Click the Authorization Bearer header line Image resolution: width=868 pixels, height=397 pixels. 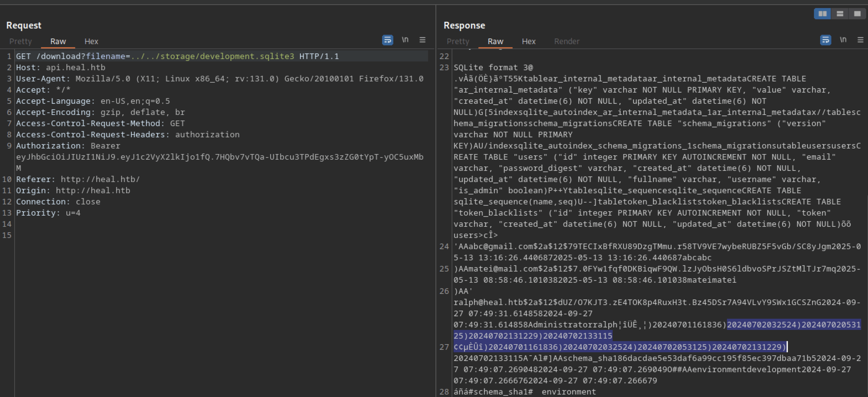(68, 146)
